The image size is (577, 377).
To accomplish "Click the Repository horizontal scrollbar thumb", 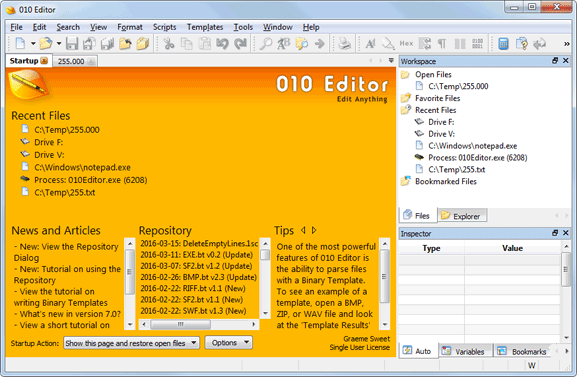I will (x=180, y=324).
